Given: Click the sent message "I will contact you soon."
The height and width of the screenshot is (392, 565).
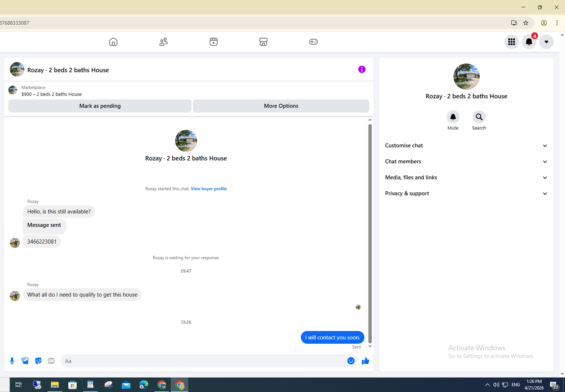Looking at the screenshot, I should [332, 338].
